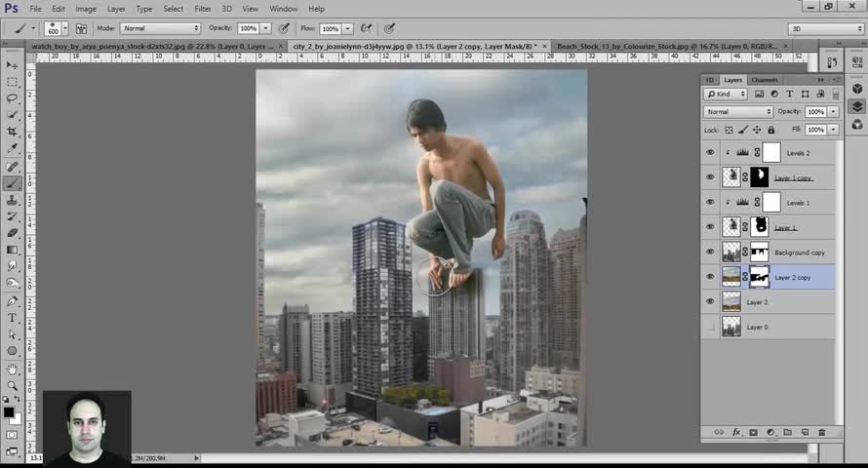The height and width of the screenshot is (468, 868).
Task: Hide the Background copy layer
Action: click(x=710, y=252)
